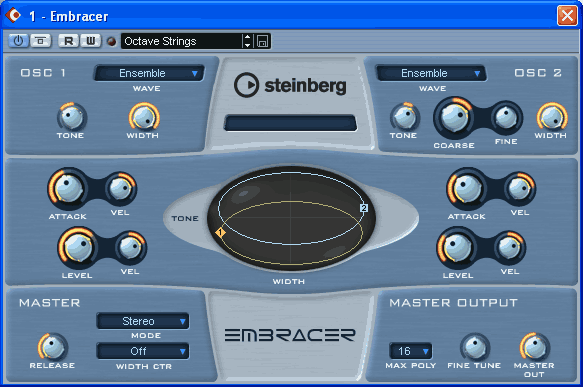This screenshot has height=387, width=583.
Task: Open the Width CTR Off dropdown
Action: click(x=143, y=351)
